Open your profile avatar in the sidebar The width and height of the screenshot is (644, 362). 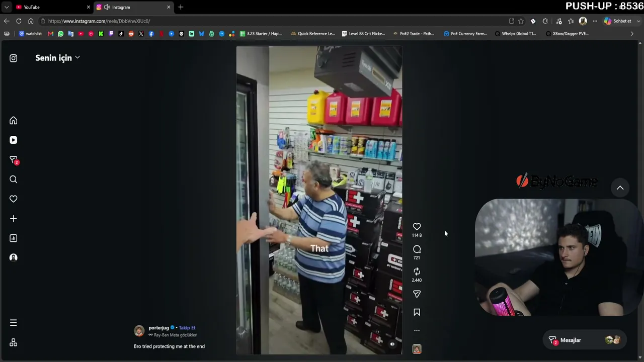(x=14, y=257)
